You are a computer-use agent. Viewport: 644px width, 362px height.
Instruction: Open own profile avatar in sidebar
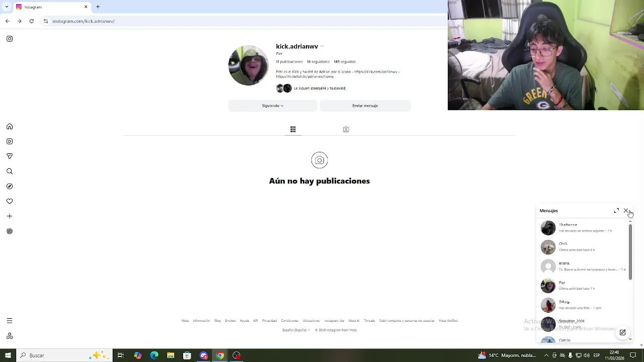click(x=10, y=231)
